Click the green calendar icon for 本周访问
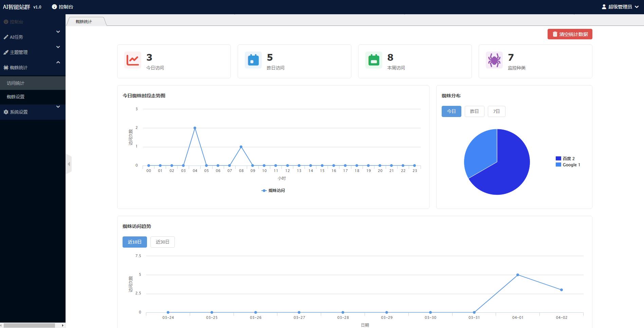644x328 pixels. [374, 60]
